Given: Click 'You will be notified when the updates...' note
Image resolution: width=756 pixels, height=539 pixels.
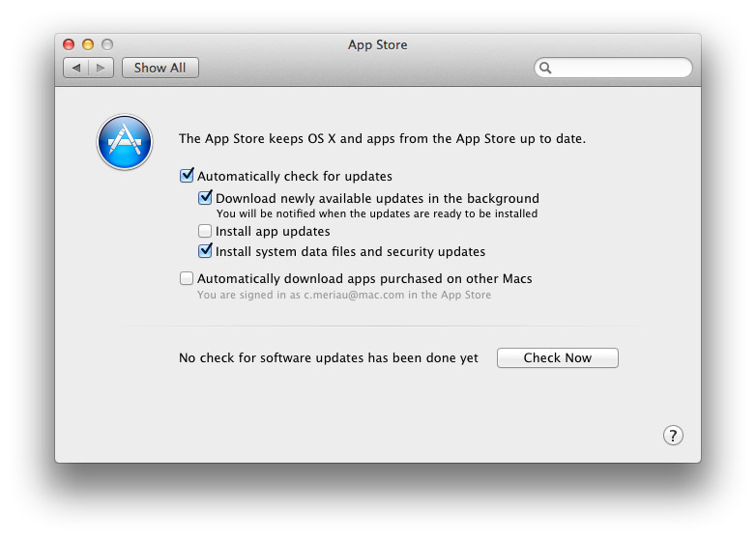Looking at the screenshot, I should (377, 213).
